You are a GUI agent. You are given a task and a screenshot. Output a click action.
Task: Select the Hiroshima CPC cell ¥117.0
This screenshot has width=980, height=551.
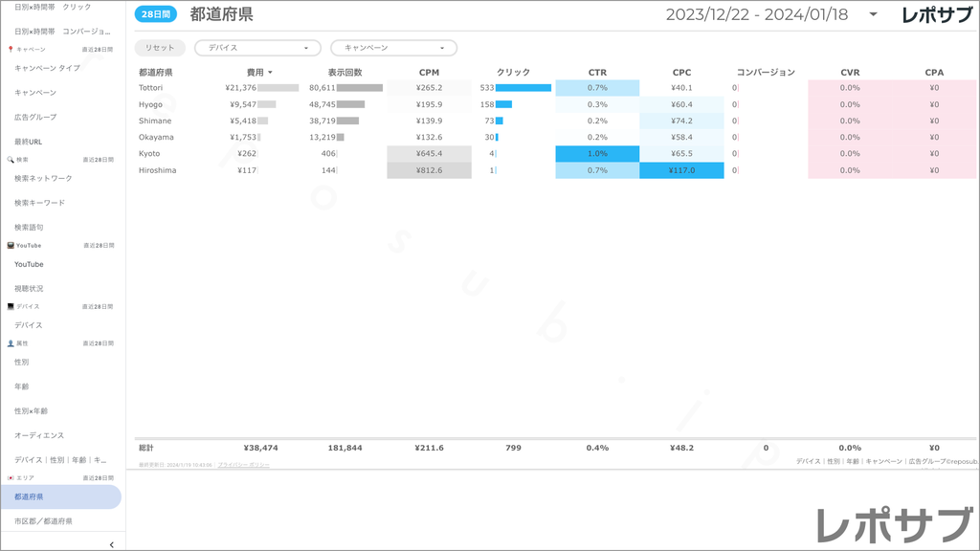(x=681, y=170)
